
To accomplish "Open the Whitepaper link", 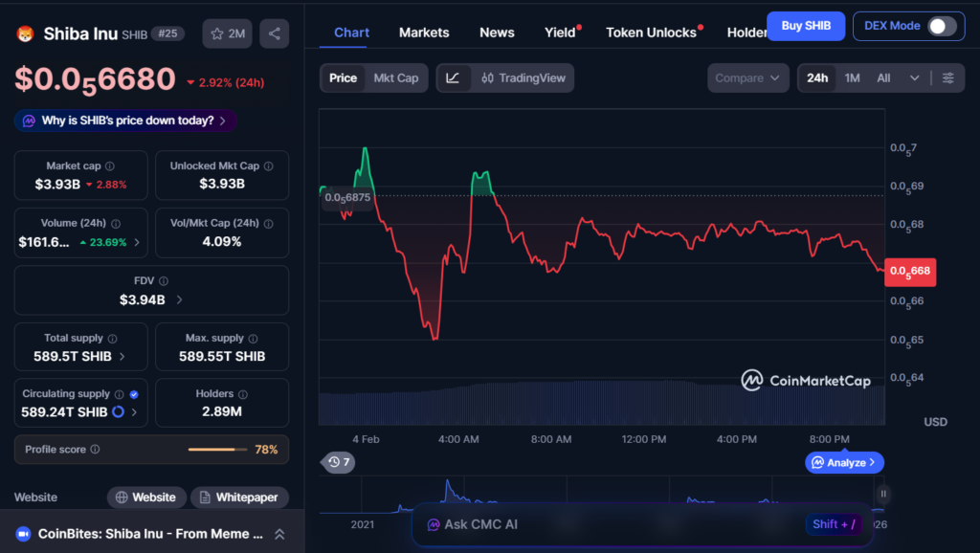I will pyautogui.click(x=239, y=498).
